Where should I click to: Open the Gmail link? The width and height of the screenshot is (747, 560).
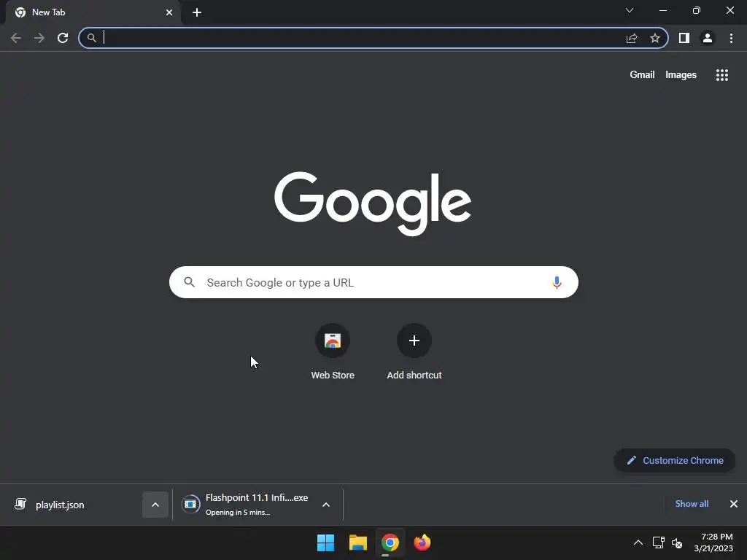[x=642, y=75]
